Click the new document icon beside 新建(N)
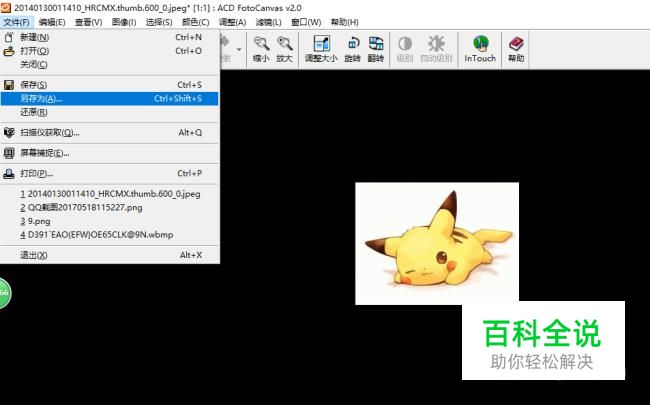 click(x=9, y=37)
